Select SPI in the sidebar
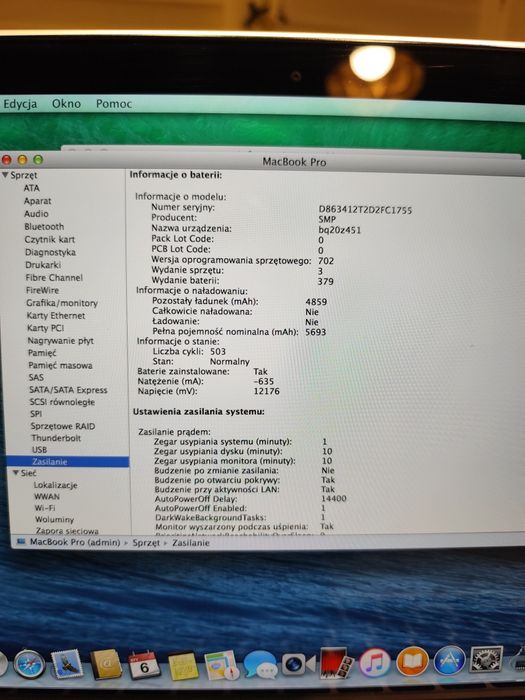 click(x=36, y=414)
